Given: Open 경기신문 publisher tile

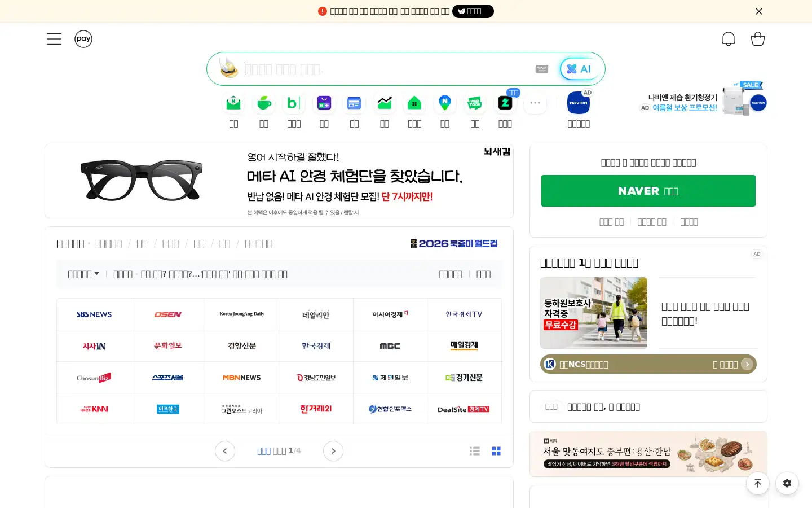Looking at the screenshot, I should pos(464,378).
